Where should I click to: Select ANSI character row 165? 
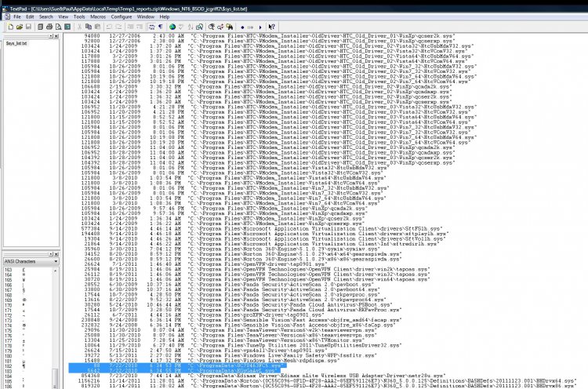tap(27, 280)
